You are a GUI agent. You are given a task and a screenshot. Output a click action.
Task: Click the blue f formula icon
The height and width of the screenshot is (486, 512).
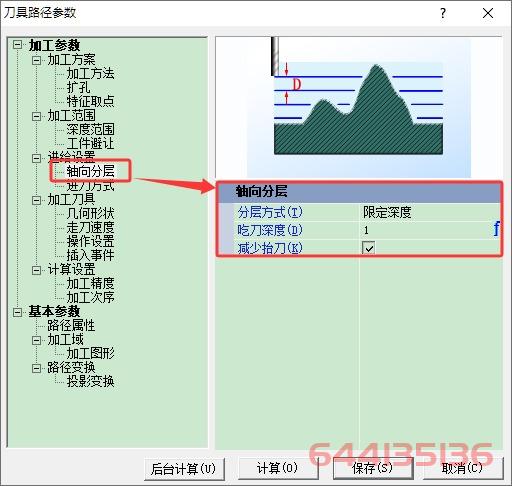click(496, 229)
